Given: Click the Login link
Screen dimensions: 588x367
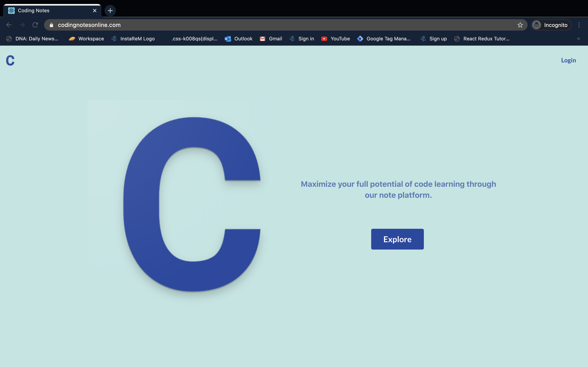Looking at the screenshot, I should (x=568, y=60).
